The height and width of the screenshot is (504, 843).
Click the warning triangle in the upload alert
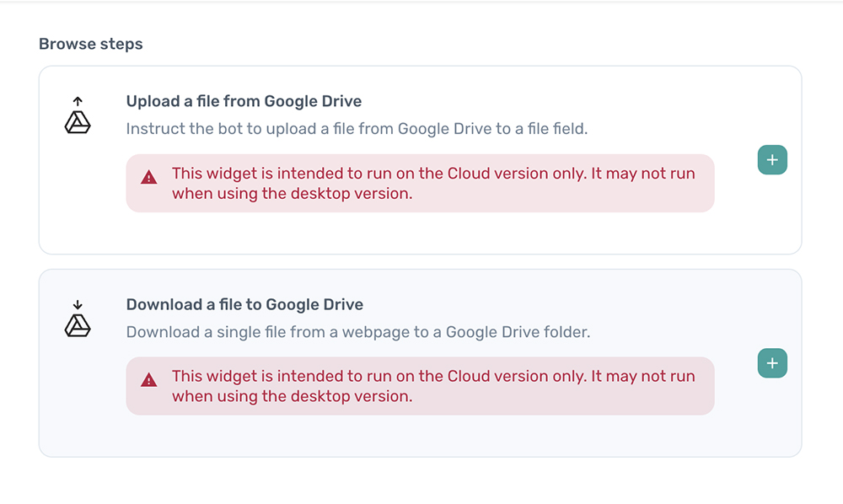[149, 178]
